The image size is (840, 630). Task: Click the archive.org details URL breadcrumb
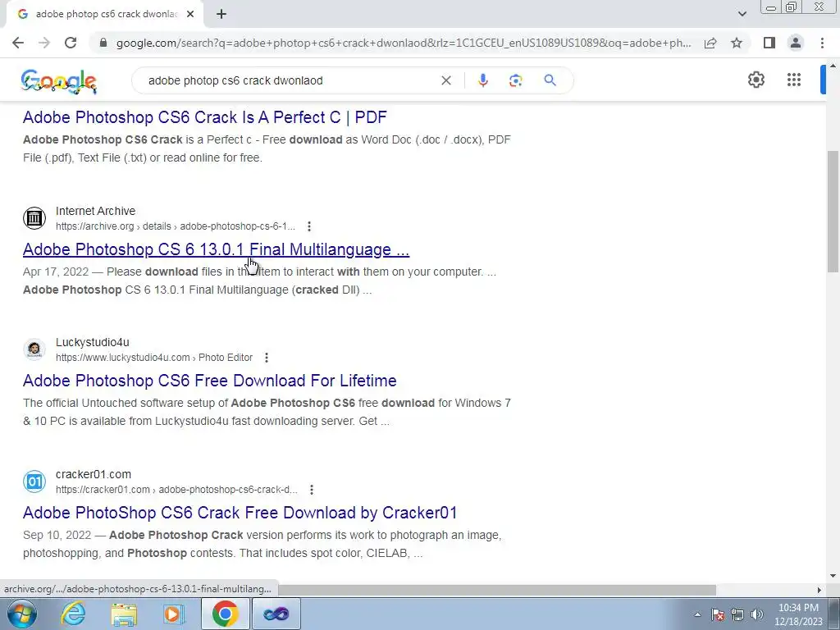click(176, 226)
